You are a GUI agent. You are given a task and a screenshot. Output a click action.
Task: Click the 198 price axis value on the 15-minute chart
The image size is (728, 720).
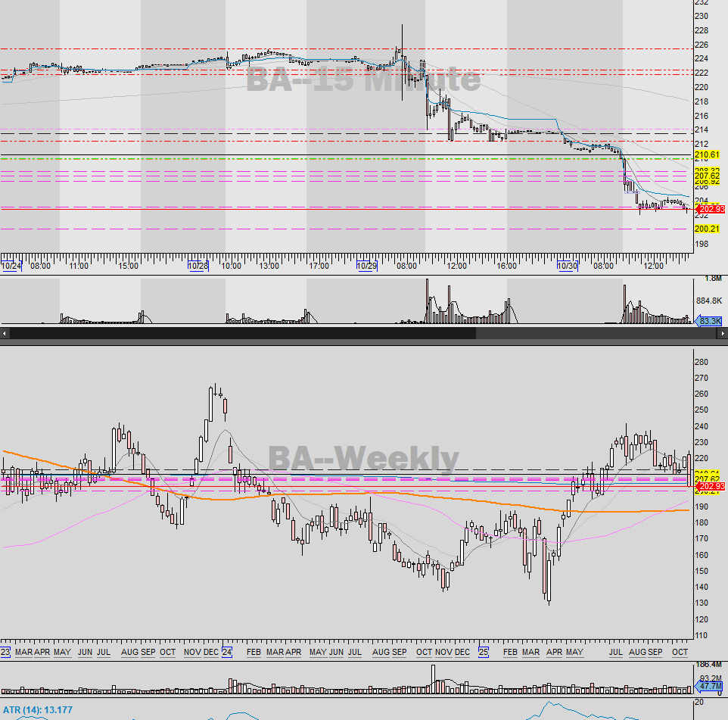pyautogui.click(x=702, y=243)
